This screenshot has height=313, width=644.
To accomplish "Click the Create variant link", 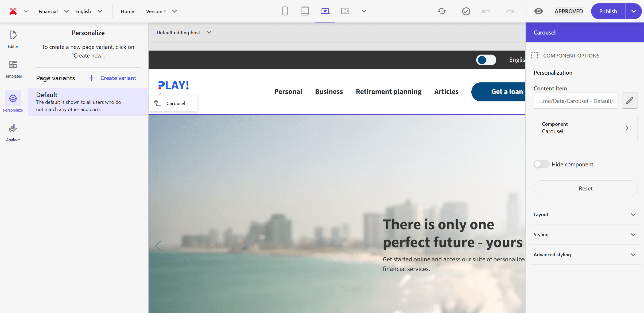I will click(112, 78).
